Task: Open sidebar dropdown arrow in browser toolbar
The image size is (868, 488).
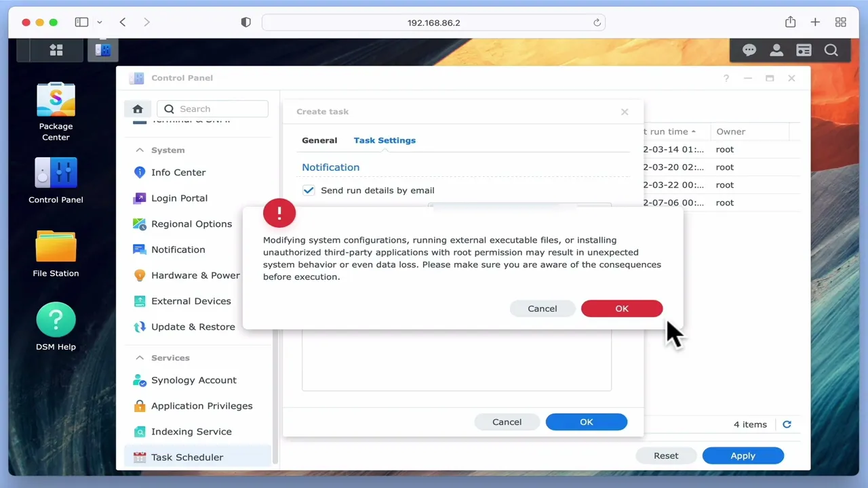Action: click(99, 22)
